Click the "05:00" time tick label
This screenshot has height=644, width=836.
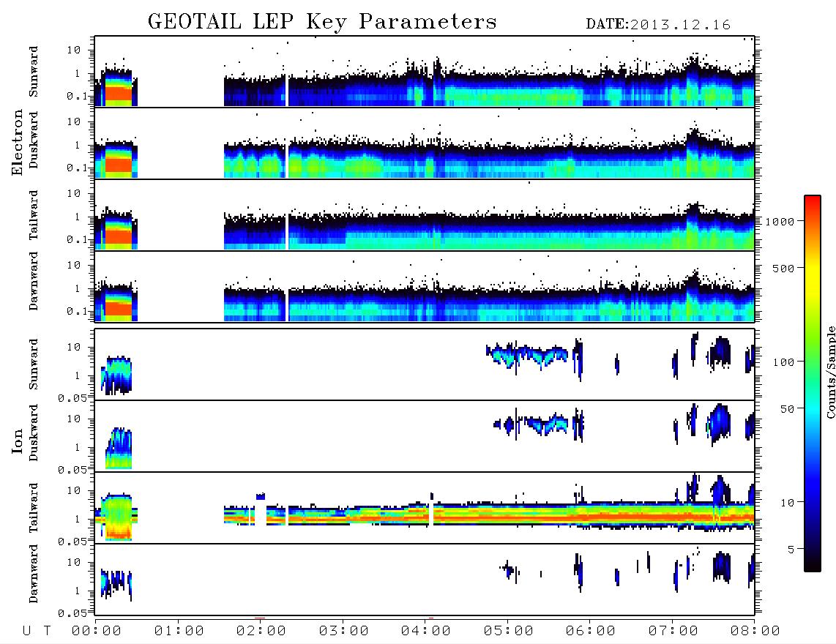(508, 631)
